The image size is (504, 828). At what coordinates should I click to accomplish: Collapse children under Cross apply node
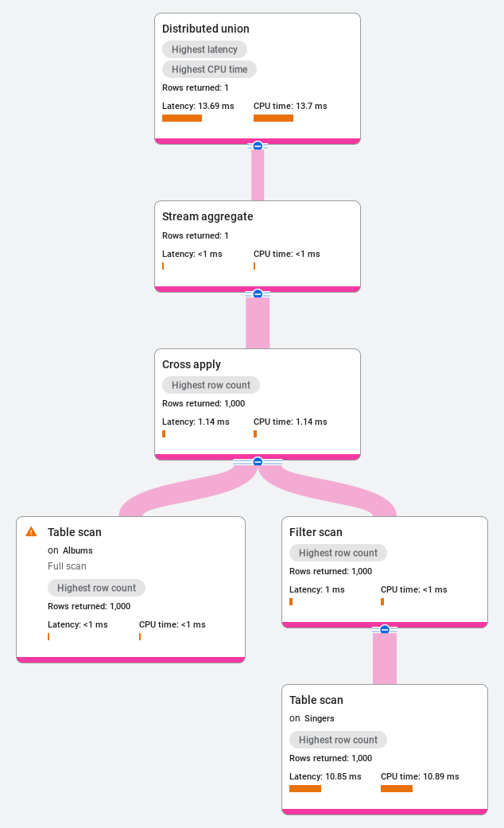pyautogui.click(x=258, y=461)
